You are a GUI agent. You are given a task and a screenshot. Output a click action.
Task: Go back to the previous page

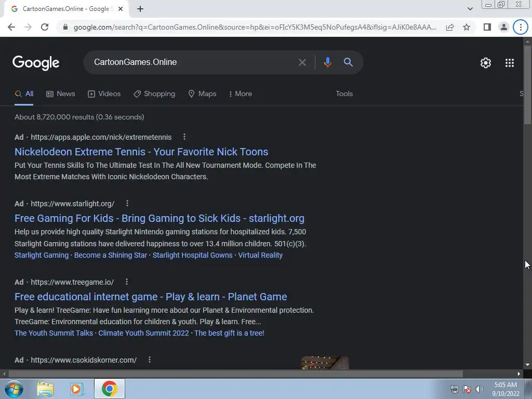point(11,27)
